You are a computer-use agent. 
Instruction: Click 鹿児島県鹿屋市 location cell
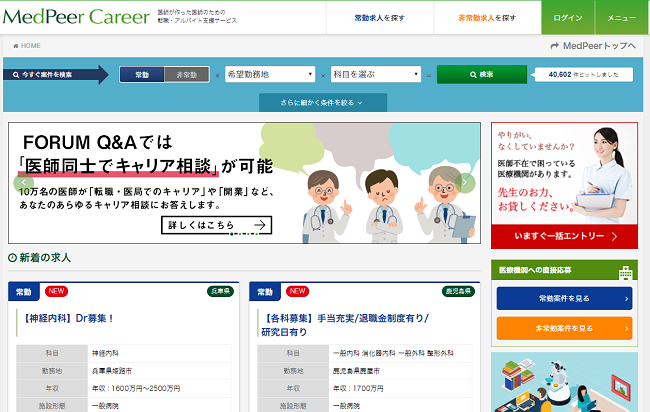400,371
